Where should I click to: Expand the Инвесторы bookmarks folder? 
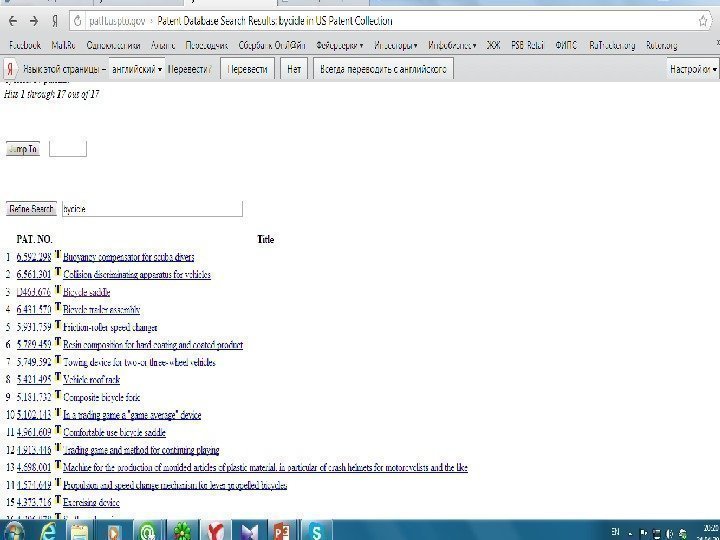pos(395,45)
